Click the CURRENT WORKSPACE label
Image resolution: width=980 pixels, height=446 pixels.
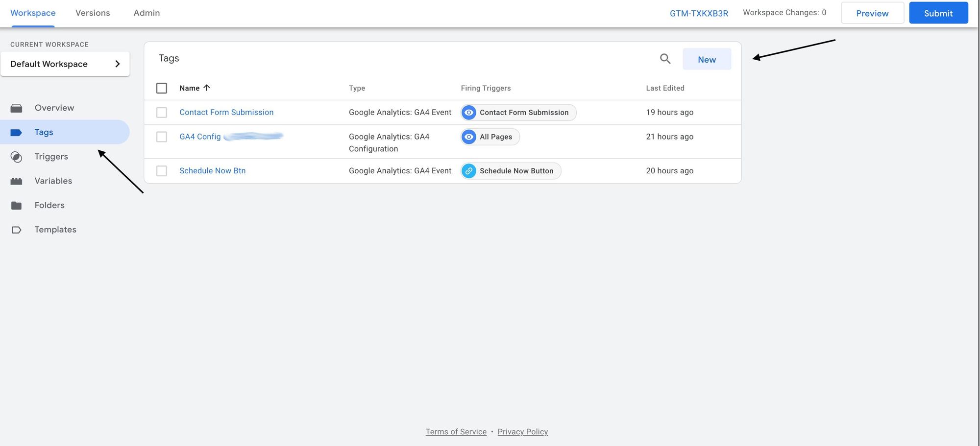[49, 45]
